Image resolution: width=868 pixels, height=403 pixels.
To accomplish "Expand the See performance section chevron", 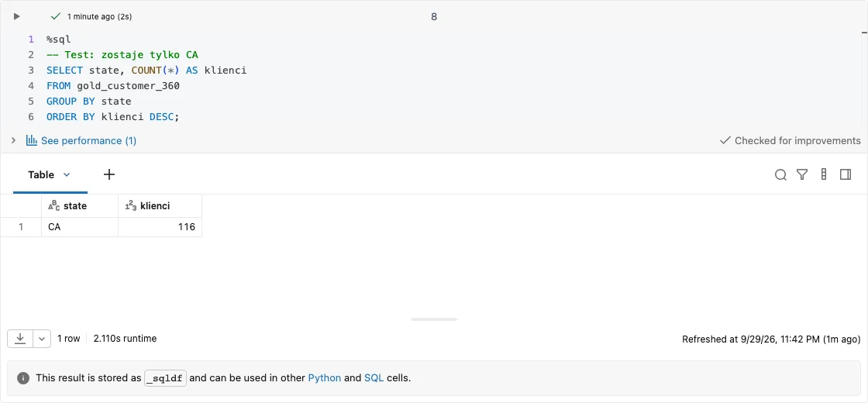I will click(x=13, y=140).
